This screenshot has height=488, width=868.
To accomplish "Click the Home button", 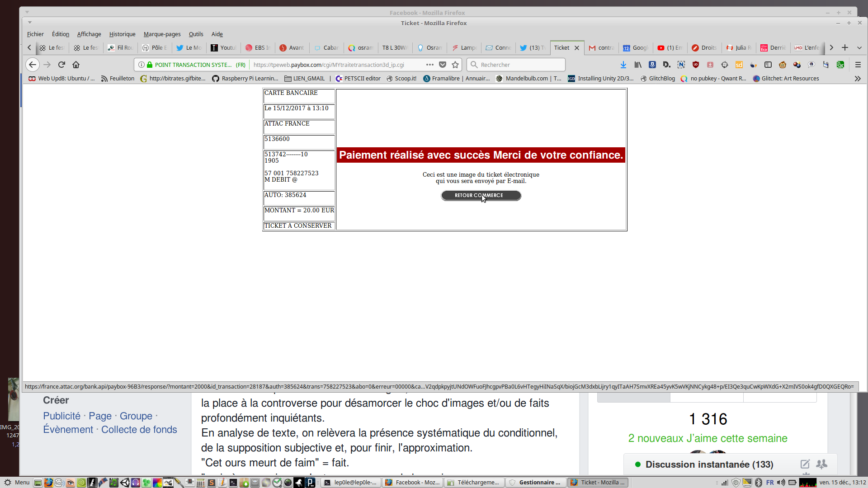I will tap(76, 65).
